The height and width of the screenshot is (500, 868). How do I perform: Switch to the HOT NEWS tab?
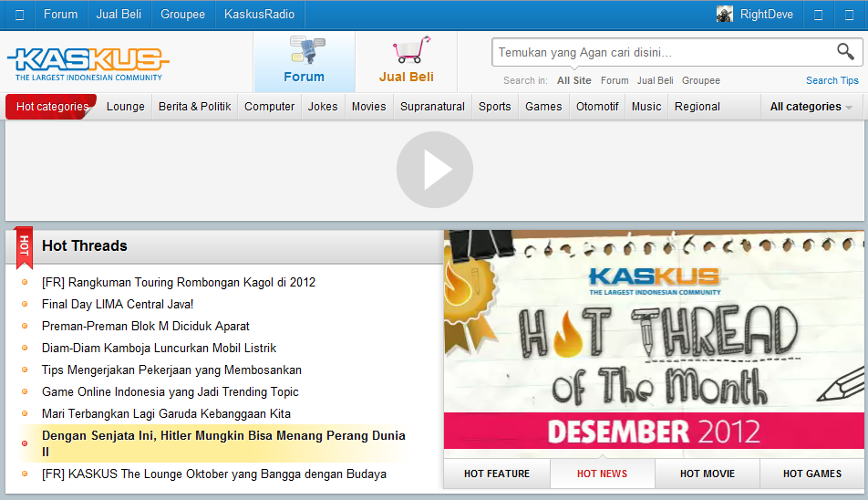coord(603,474)
